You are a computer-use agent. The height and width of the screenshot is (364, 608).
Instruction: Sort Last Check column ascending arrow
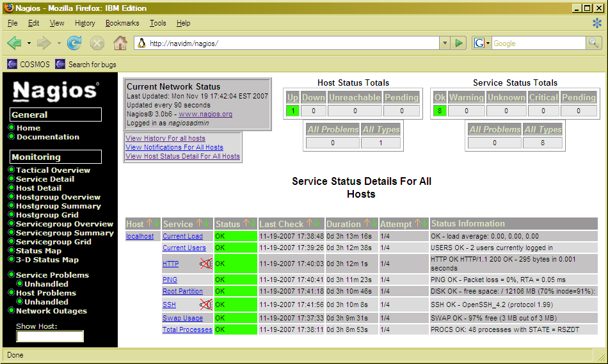click(x=309, y=223)
